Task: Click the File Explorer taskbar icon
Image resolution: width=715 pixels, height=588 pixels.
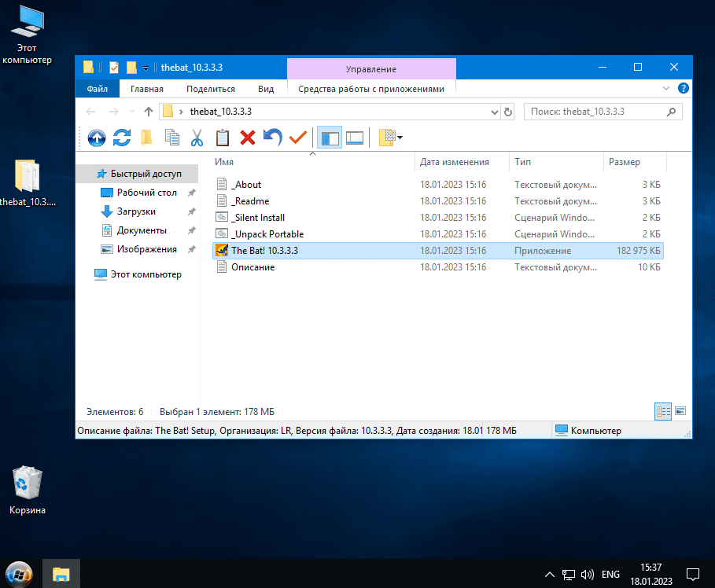Action: pyautogui.click(x=61, y=574)
